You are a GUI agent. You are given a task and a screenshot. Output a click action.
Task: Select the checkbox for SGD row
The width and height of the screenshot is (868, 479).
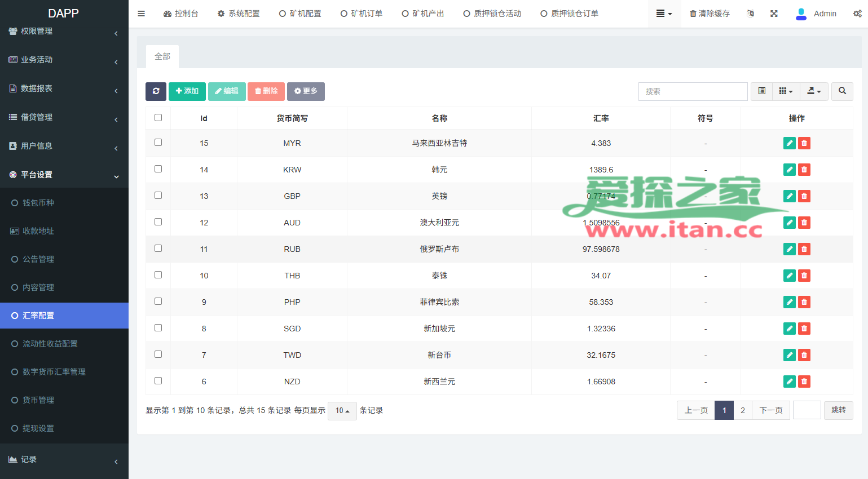[x=158, y=328]
